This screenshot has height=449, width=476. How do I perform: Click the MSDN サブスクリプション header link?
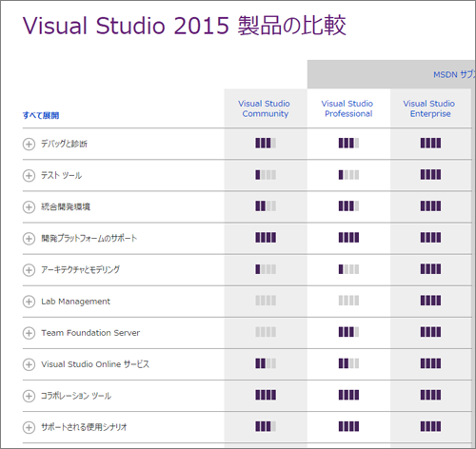pos(454,74)
